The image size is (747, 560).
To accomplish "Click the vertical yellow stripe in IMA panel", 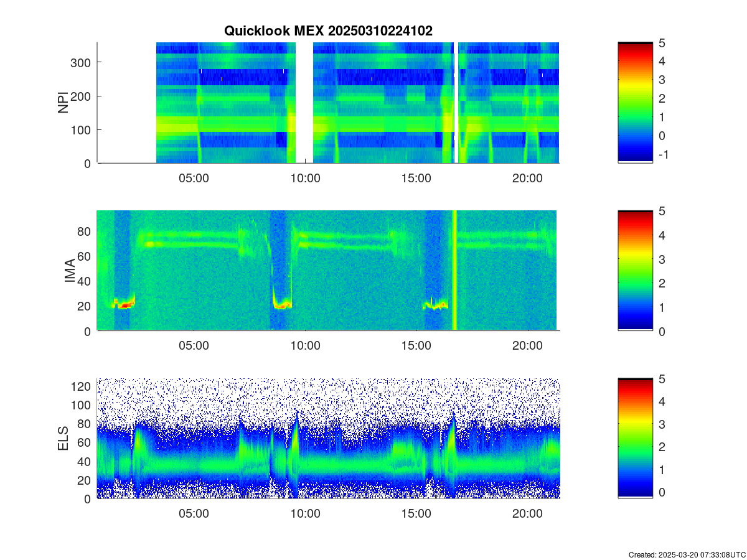I will tap(454, 271).
